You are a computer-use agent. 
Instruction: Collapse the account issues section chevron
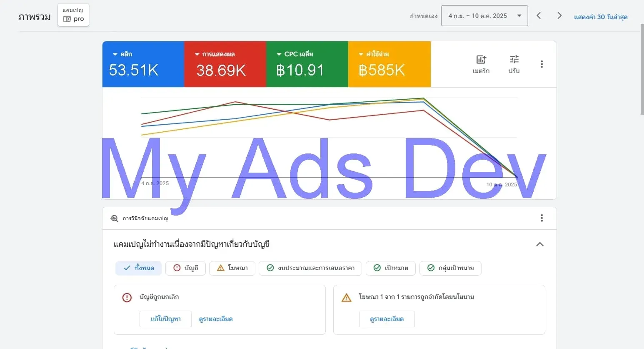(x=540, y=244)
